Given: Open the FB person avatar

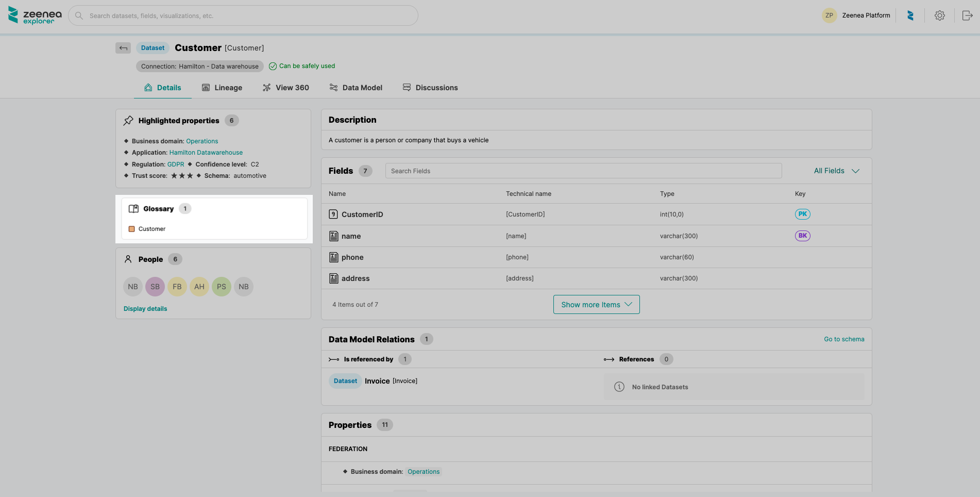Looking at the screenshot, I should [x=177, y=287].
